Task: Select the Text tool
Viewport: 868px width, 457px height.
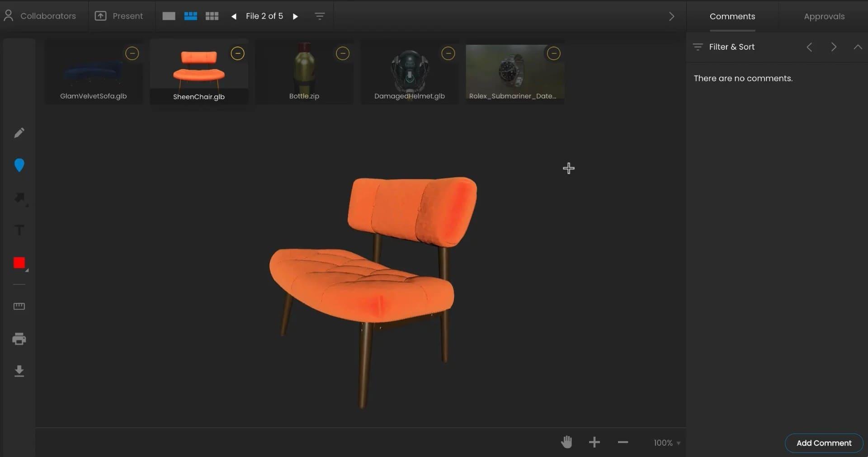Action: tap(19, 230)
